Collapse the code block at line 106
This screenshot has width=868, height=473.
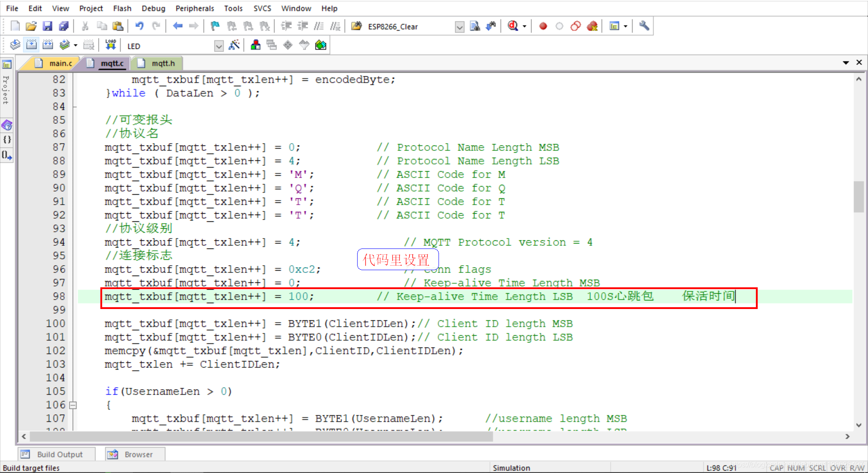pyautogui.click(x=73, y=405)
